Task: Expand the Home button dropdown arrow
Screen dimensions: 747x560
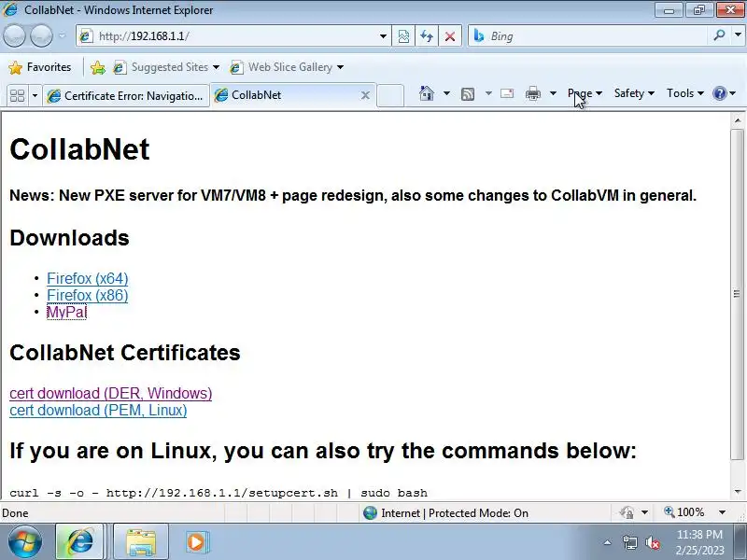Action: 446,93
